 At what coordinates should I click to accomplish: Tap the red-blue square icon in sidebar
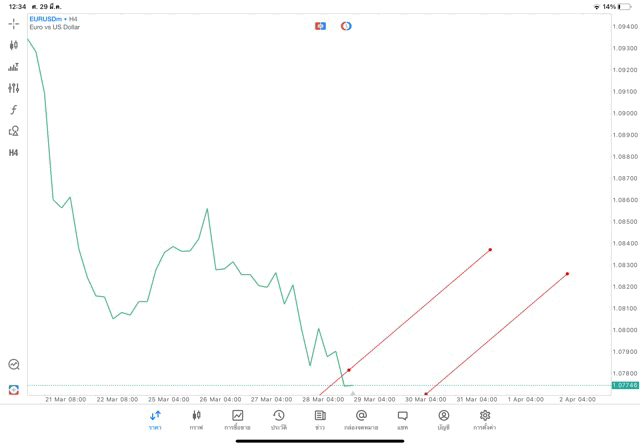(14, 389)
